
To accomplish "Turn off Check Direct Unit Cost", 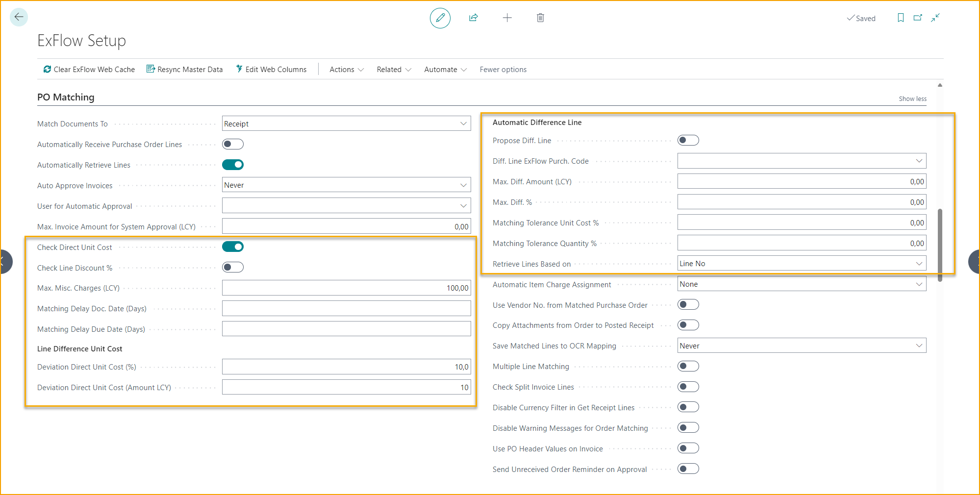I will tap(233, 247).
